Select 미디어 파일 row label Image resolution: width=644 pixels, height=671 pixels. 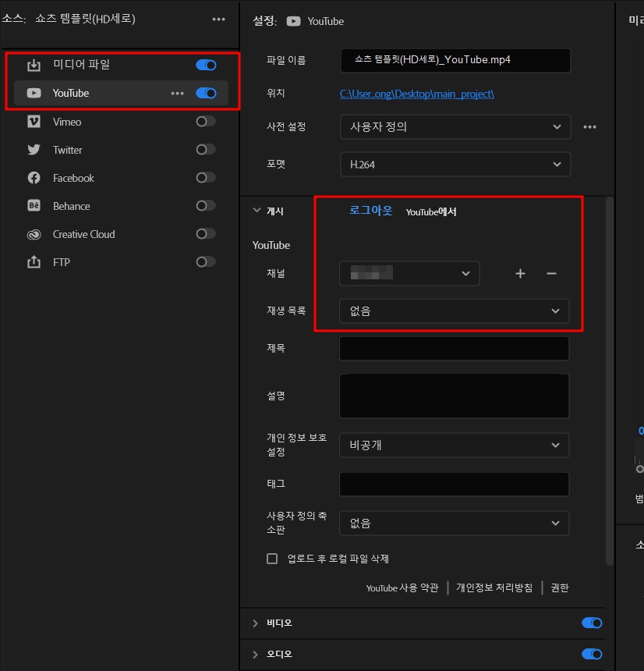click(x=81, y=64)
